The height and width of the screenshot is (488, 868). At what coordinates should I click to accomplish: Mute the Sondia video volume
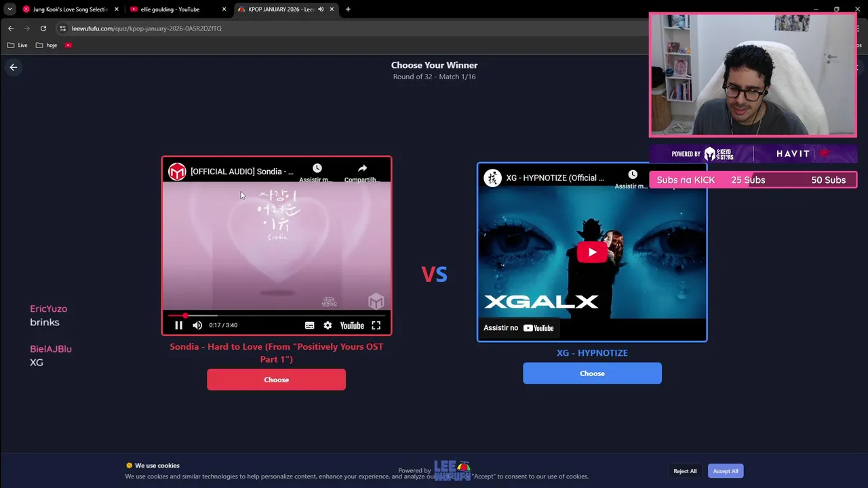coord(197,325)
